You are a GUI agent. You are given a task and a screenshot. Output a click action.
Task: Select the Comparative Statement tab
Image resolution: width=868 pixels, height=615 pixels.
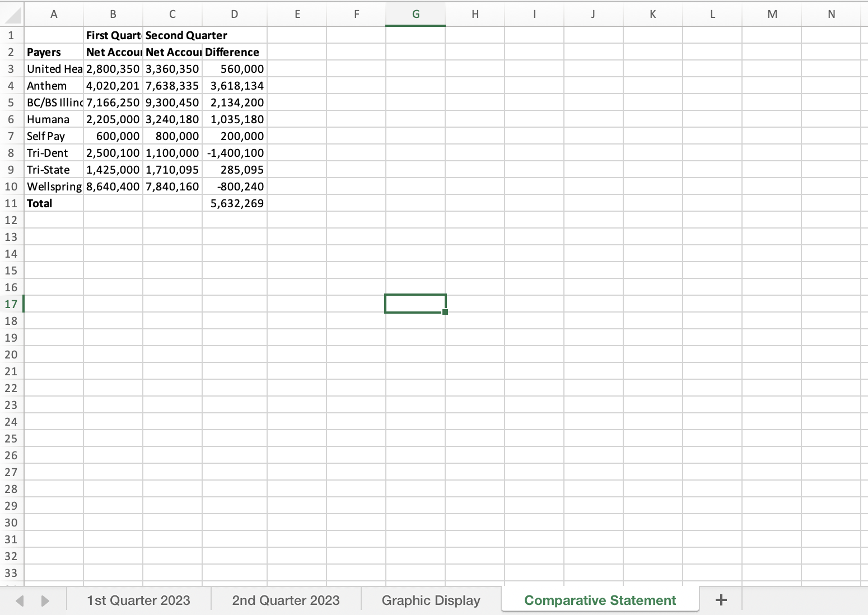[599, 600]
